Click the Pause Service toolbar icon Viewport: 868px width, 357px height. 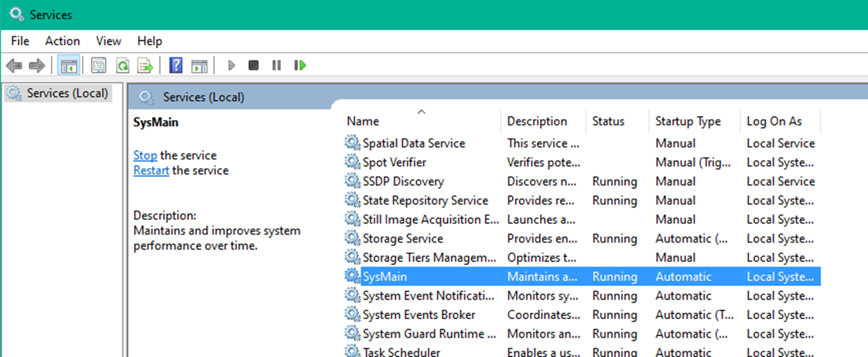pyautogui.click(x=276, y=66)
